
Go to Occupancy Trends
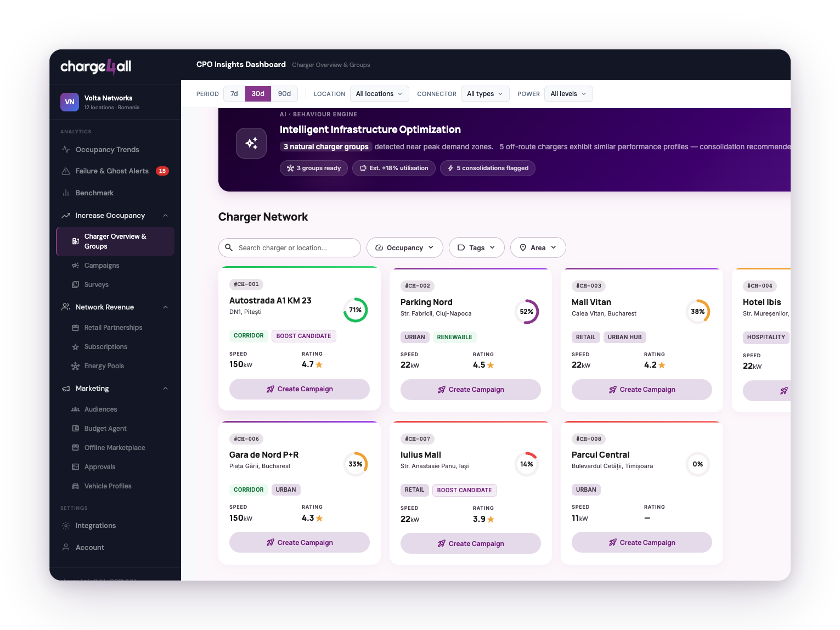point(115,149)
